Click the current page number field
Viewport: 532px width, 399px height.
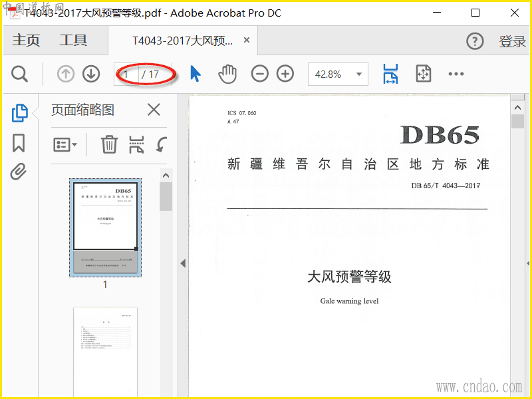pos(126,74)
